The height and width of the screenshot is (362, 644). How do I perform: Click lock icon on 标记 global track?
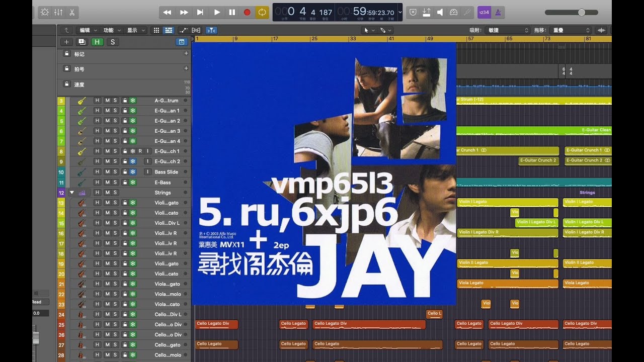pyautogui.click(x=66, y=53)
